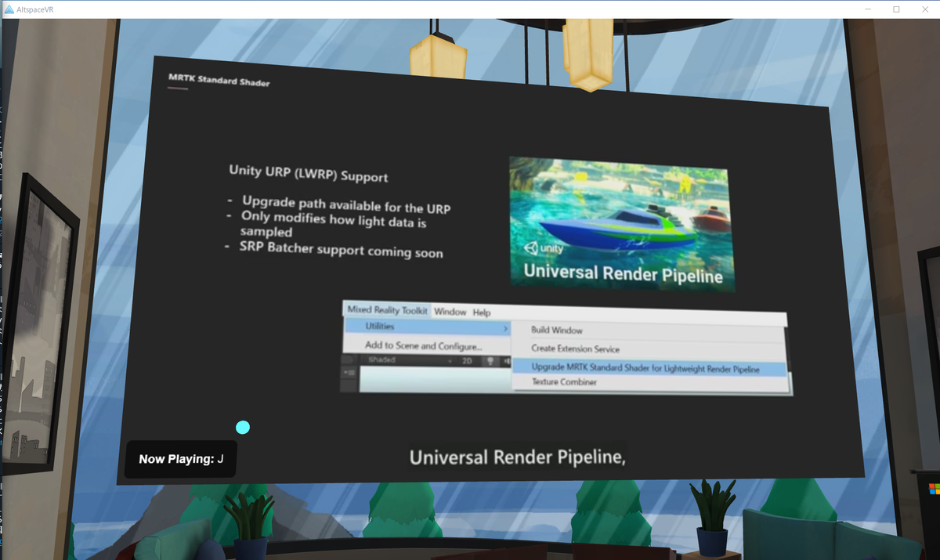Click the Universal Render Pipeline boat image
Screen dimensions: 940x560
click(x=622, y=224)
